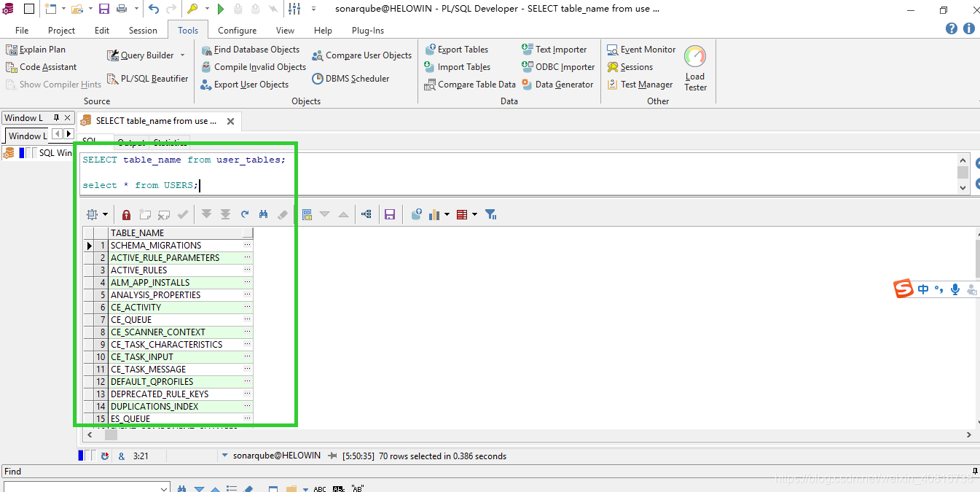Open ODBC Importer
The height and width of the screenshot is (492, 980).
[x=558, y=67]
